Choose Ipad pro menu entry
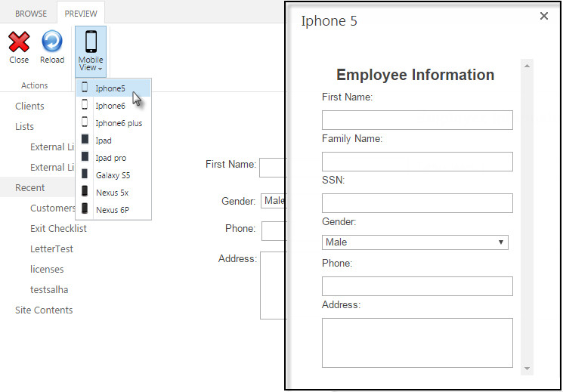This screenshot has height=392, width=563. 113,158
